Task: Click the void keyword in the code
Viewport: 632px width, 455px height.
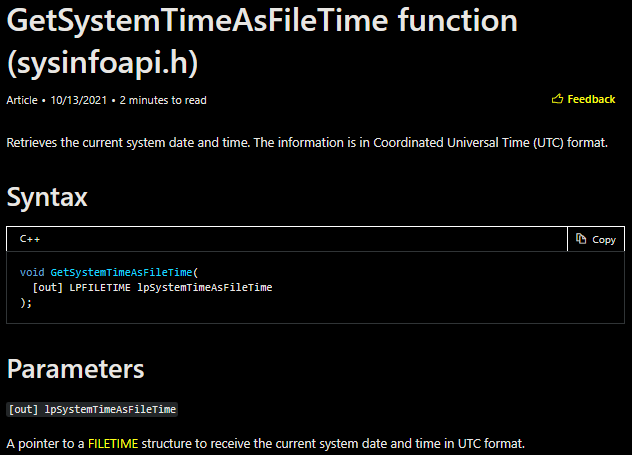Action: click(32, 272)
